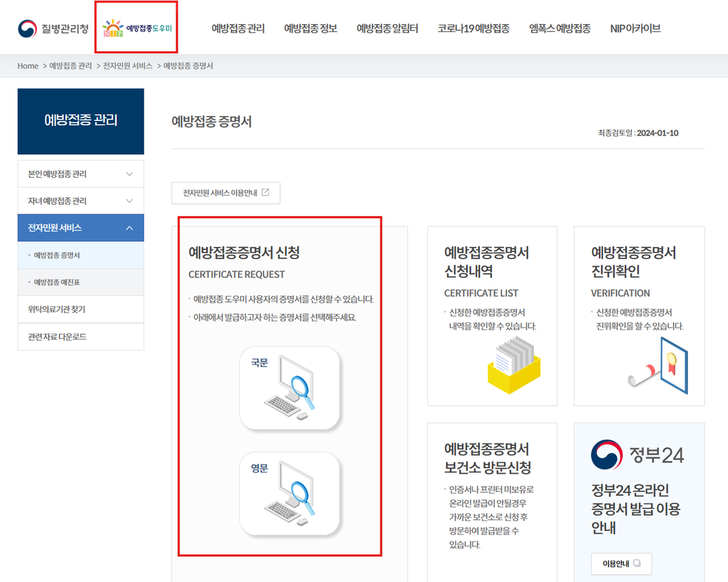Select 자녀 예방접종 관리 sidebar item

(x=81, y=201)
